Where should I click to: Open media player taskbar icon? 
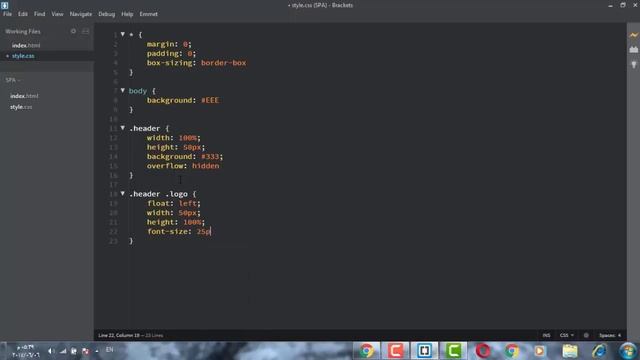pos(540,351)
